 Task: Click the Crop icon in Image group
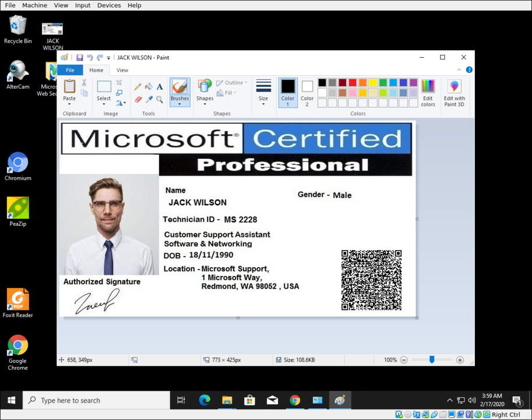119,82
